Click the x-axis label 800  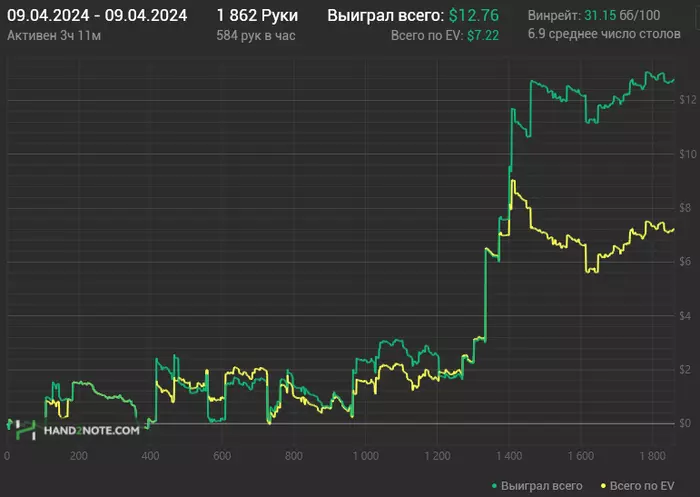tap(294, 456)
